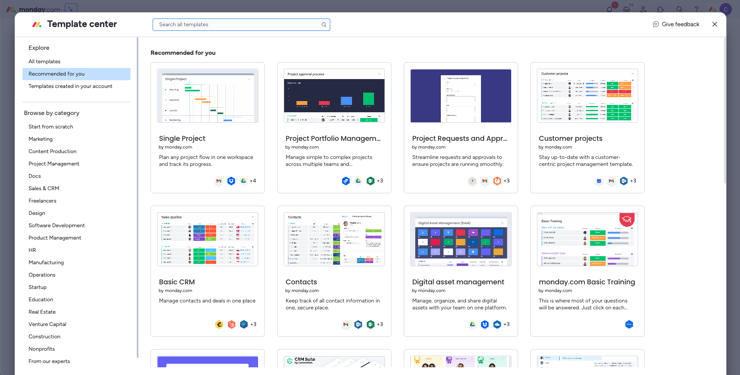This screenshot has width=740, height=375.
Task: Click Dropbox icon on Single Project card
Action: pos(231,181)
